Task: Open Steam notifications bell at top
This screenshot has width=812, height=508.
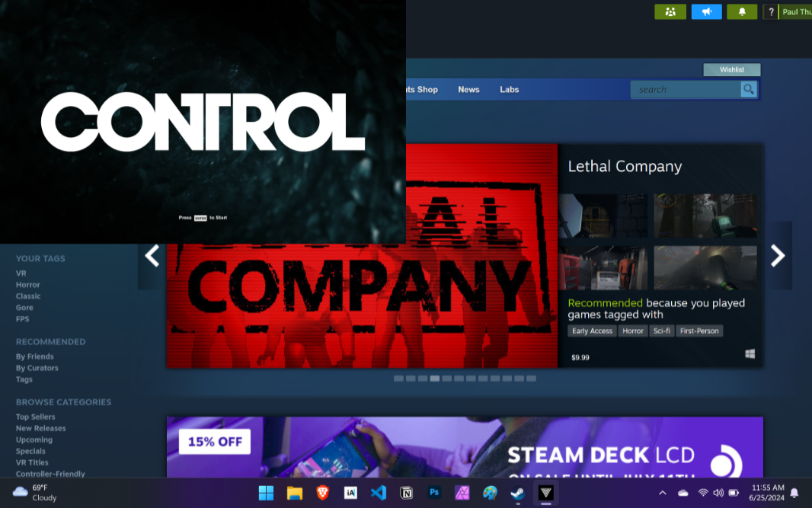Action: tap(742, 12)
